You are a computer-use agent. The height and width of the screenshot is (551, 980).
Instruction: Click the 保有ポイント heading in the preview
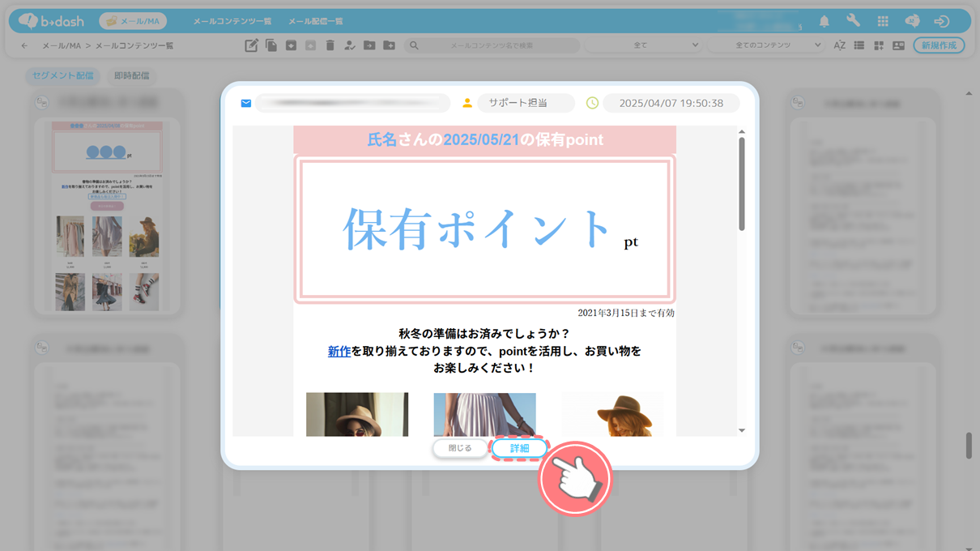[478, 229]
